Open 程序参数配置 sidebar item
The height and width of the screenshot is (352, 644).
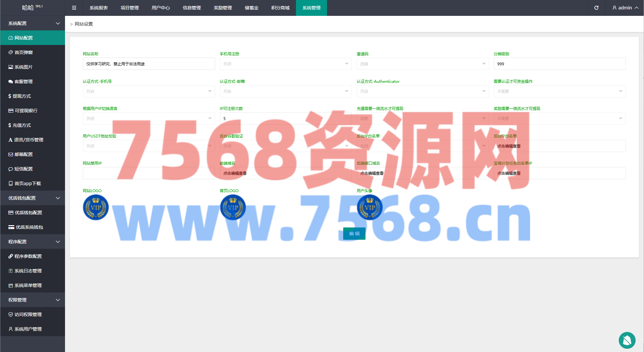click(28, 256)
